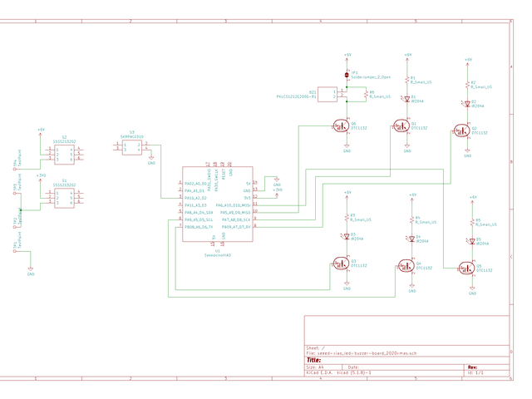Select the +3V0 power symbol near U1
The width and height of the screenshot is (532, 399).
click(x=277, y=192)
